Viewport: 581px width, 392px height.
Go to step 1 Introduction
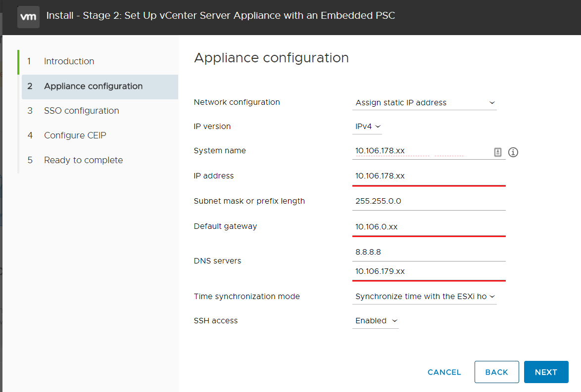click(x=98, y=61)
